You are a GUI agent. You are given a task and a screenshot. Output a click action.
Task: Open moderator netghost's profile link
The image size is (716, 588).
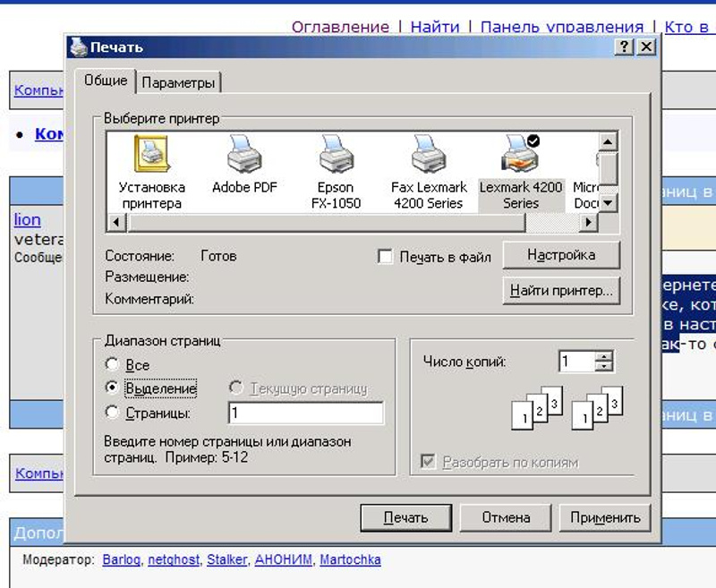174,559
